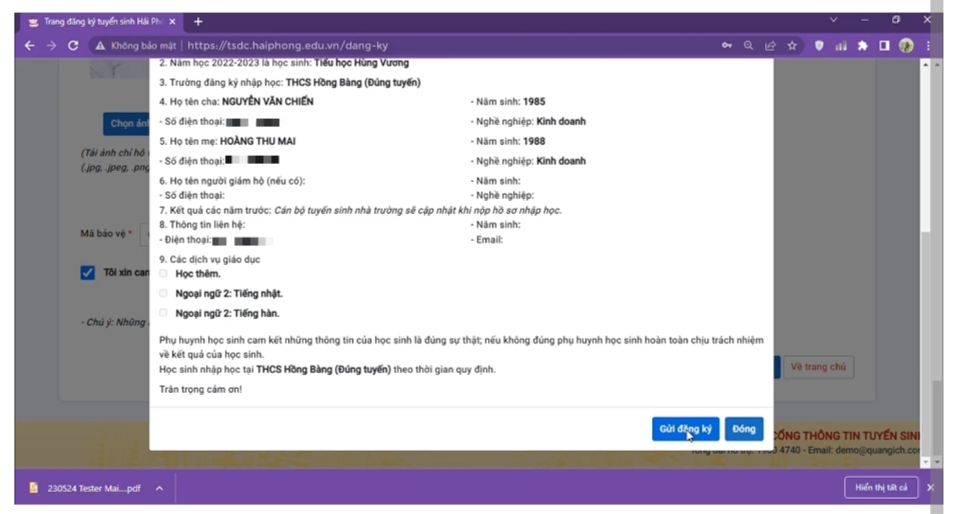Share this page via share icon
Viewport: 979px width, 514px height.
770,45
